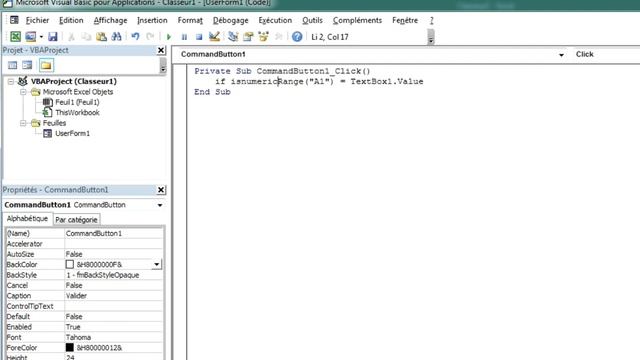
Task: Open the Fichier menu
Action: coord(37,20)
